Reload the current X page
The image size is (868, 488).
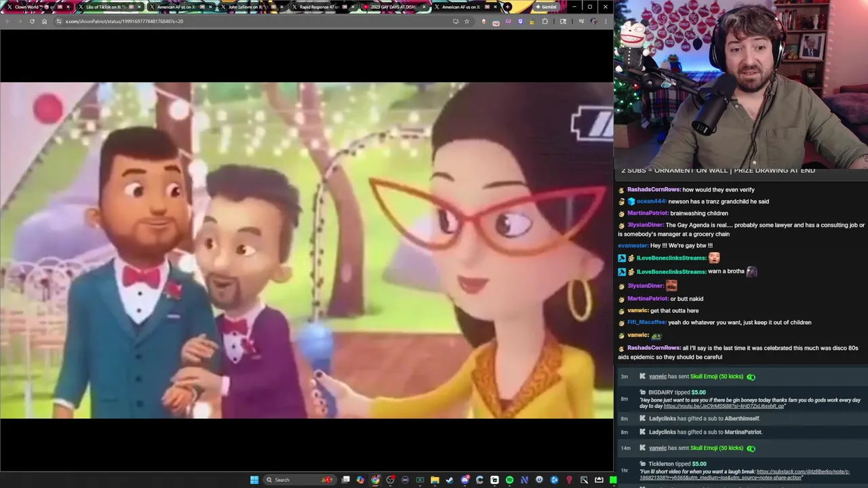point(32,21)
